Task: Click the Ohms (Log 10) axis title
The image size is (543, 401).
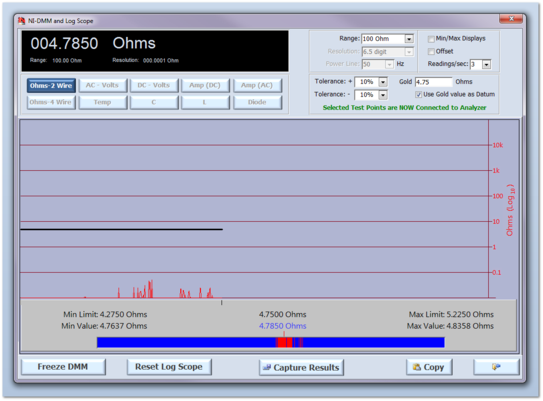Action: 510,210
